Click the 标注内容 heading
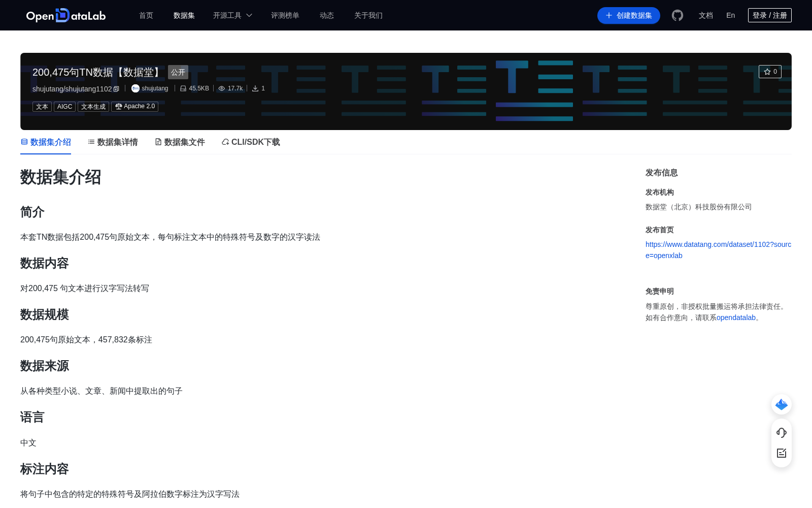This screenshot has height=508, width=812. pos(45,469)
